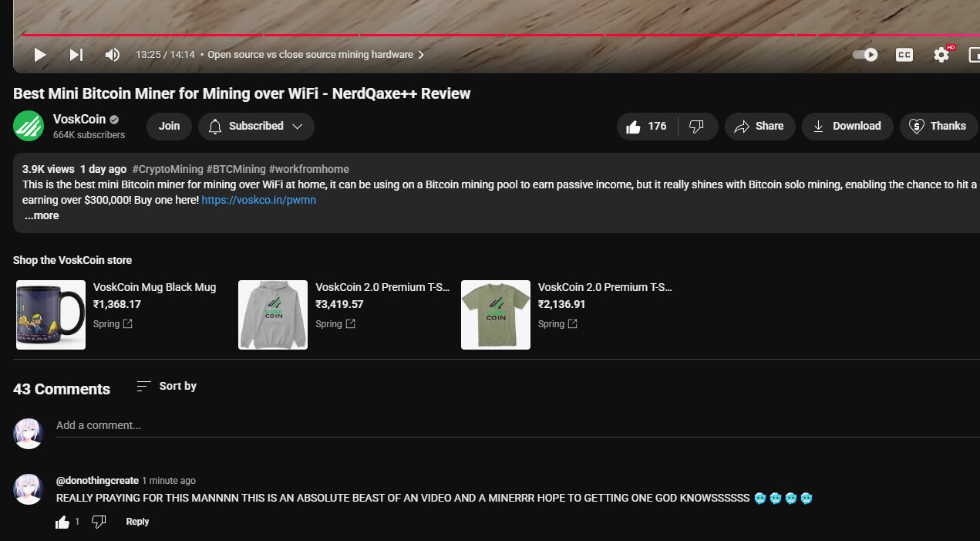Screen dimensions: 980x541
Task: Share this video
Action: 759,127
